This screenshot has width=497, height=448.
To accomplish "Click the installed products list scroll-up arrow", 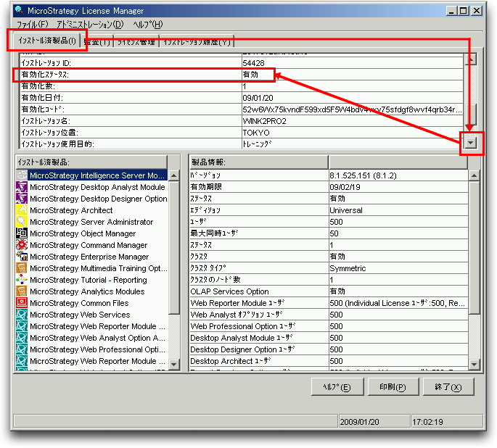I will coord(173,175).
